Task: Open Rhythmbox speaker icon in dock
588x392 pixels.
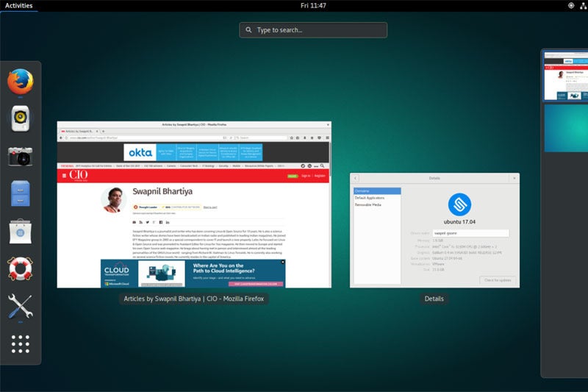Action: pyautogui.click(x=21, y=118)
